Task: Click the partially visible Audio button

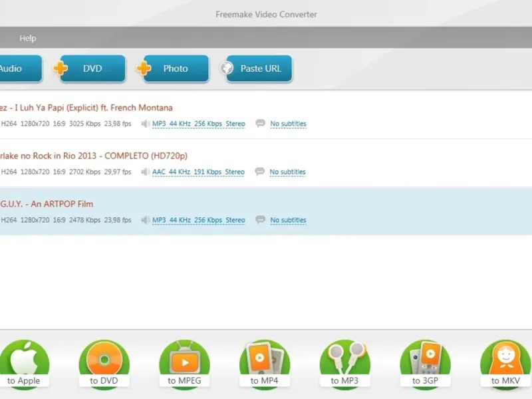Action: click(x=21, y=68)
